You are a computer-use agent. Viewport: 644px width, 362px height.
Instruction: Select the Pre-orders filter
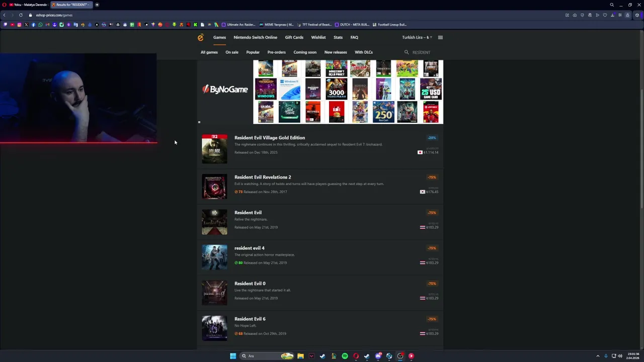277,52
